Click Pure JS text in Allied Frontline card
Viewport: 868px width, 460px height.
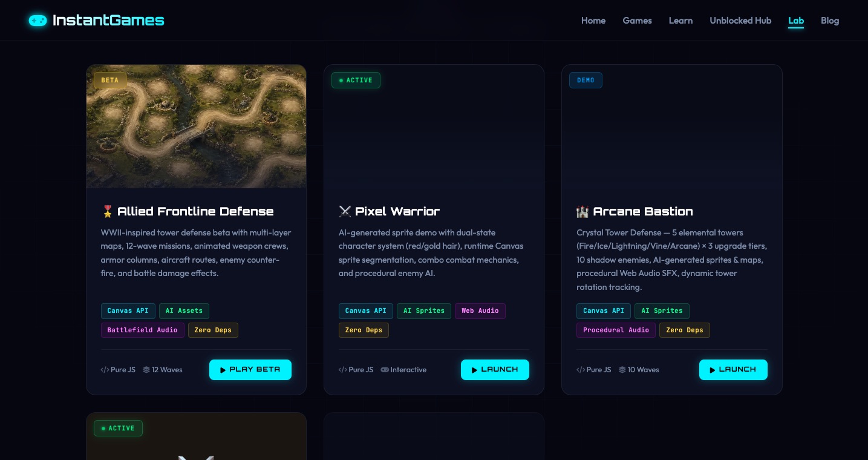pos(123,370)
